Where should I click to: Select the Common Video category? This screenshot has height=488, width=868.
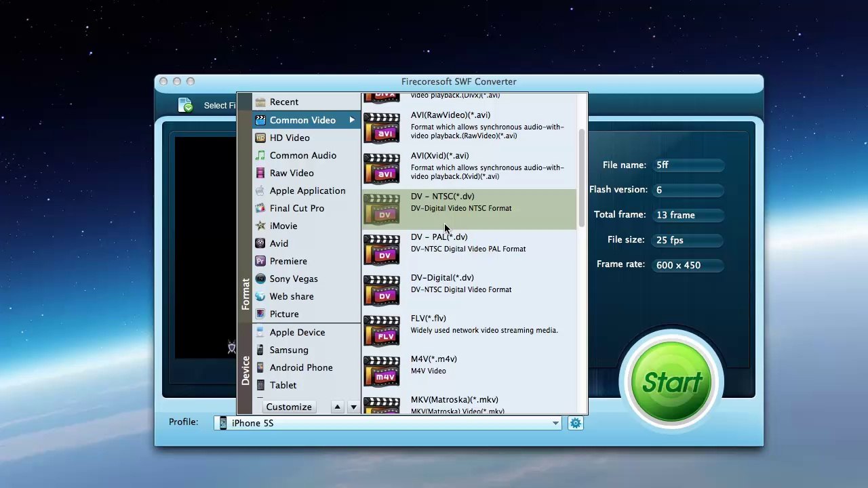[x=307, y=120]
